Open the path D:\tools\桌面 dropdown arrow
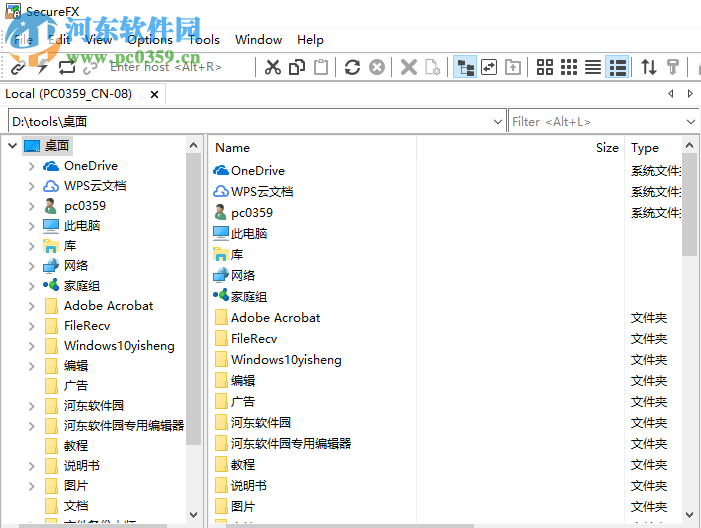 coord(498,122)
